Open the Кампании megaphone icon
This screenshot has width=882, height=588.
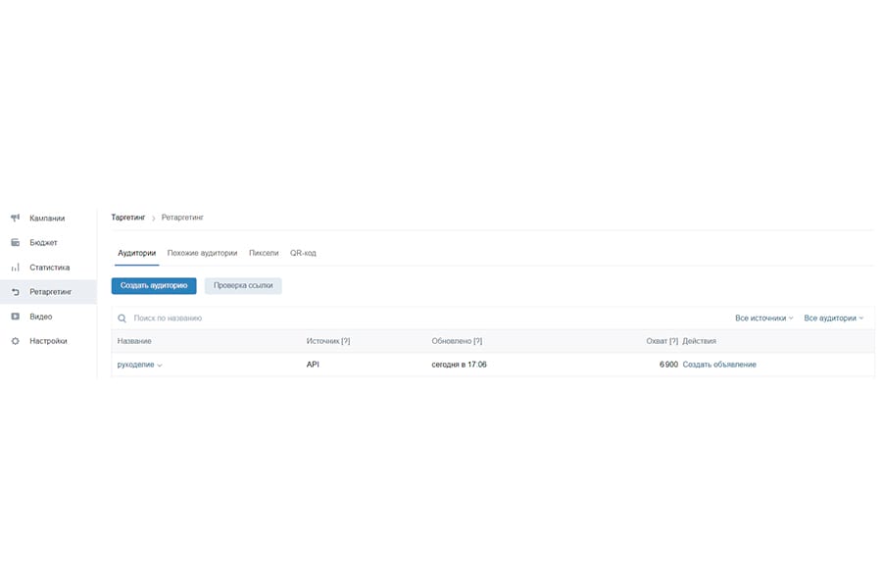click(x=15, y=218)
